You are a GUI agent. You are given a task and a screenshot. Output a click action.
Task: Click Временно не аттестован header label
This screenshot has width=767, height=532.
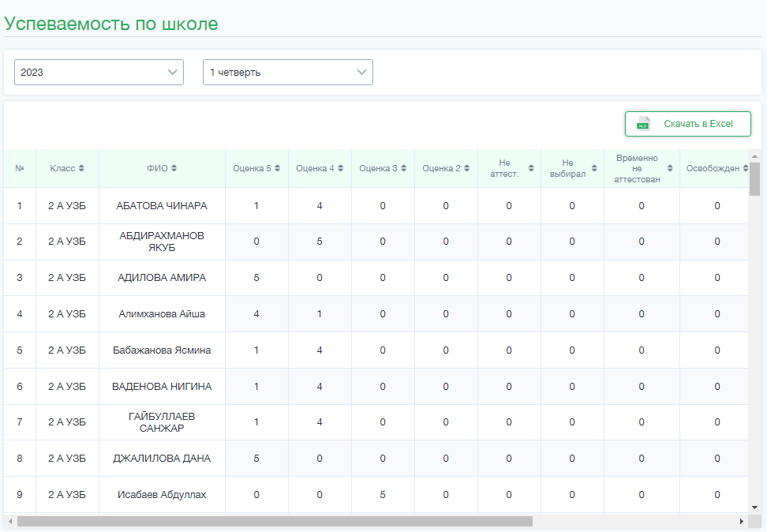(637, 169)
